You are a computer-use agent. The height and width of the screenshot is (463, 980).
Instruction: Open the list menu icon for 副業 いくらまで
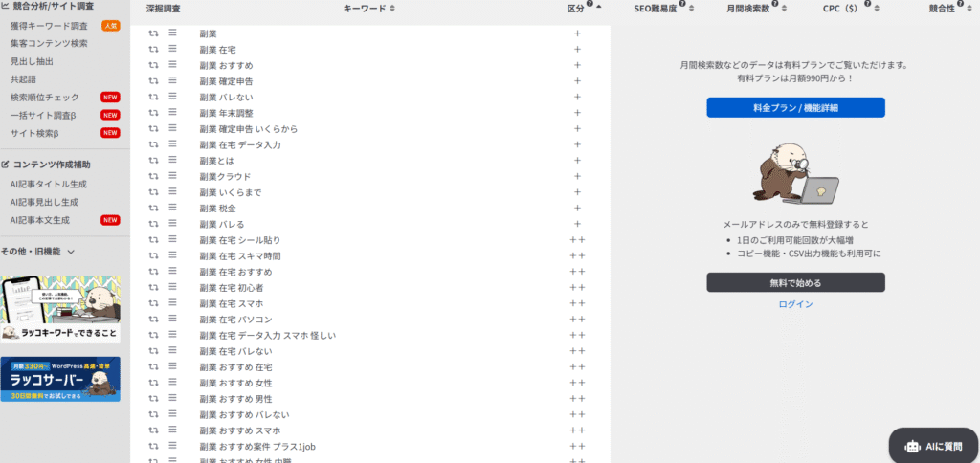click(172, 192)
